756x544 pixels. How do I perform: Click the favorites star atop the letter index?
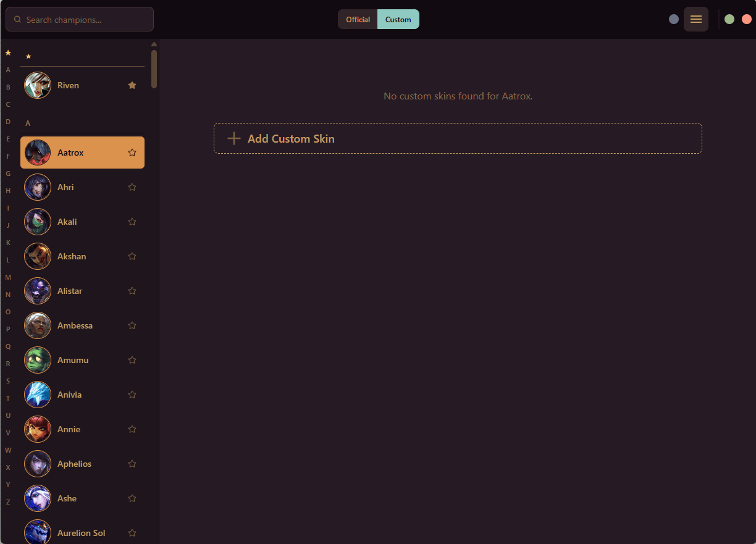point(8,52)
